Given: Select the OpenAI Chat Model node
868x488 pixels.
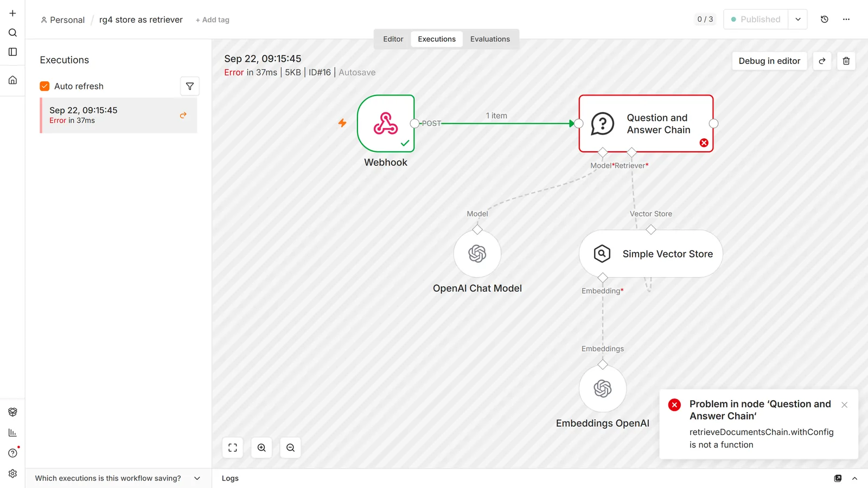Looking at the screenshot, I should click(477, 254).
